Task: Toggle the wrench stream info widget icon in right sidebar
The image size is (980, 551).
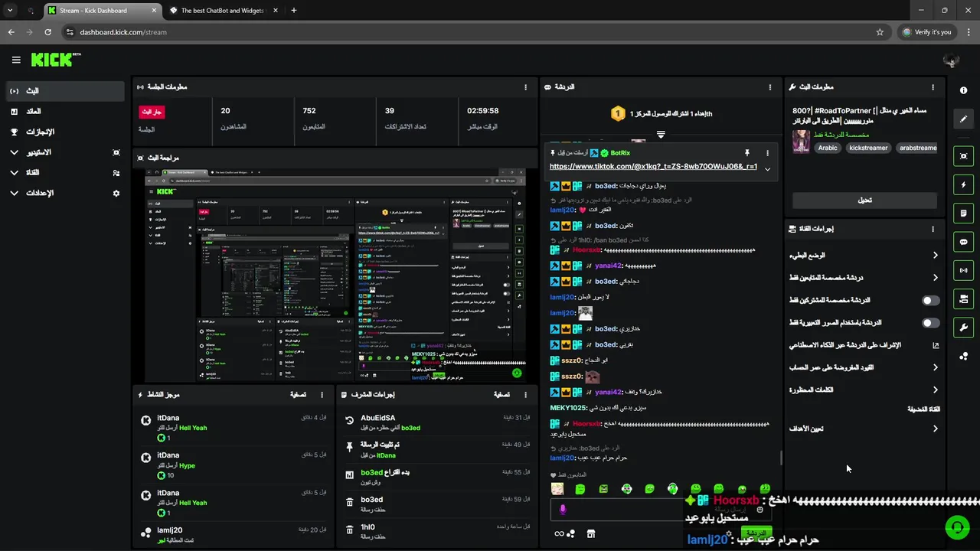Action: pyautogui.click(x=963, y=328)
